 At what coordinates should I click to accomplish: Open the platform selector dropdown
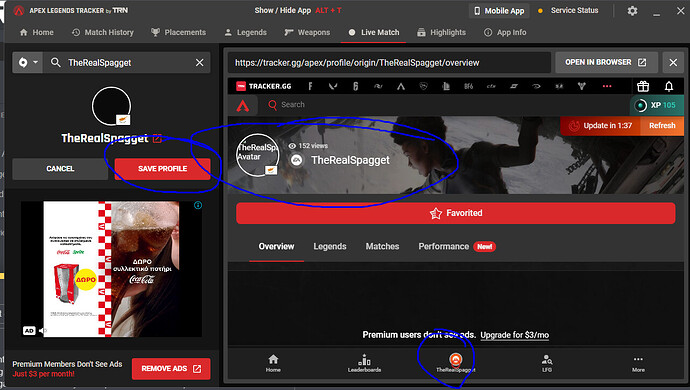28,63
